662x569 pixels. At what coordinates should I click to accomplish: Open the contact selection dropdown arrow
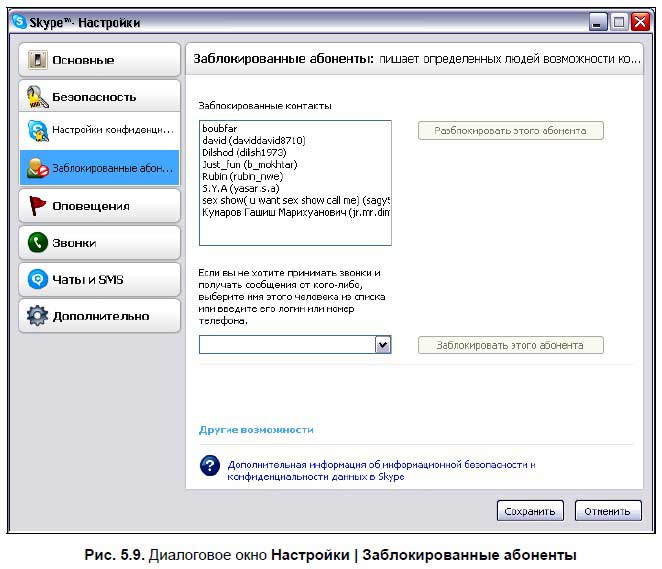pos(382,345)
